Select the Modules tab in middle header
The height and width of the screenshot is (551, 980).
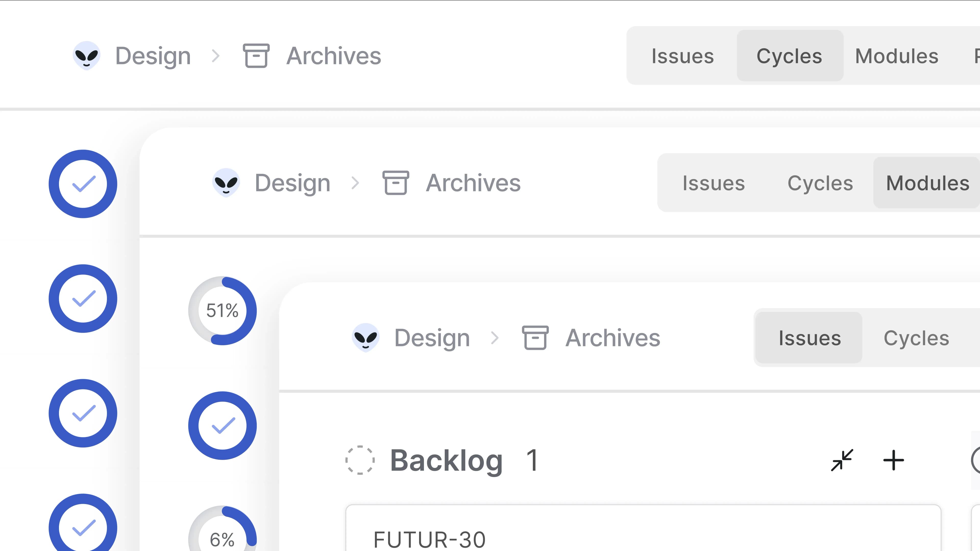927,183
